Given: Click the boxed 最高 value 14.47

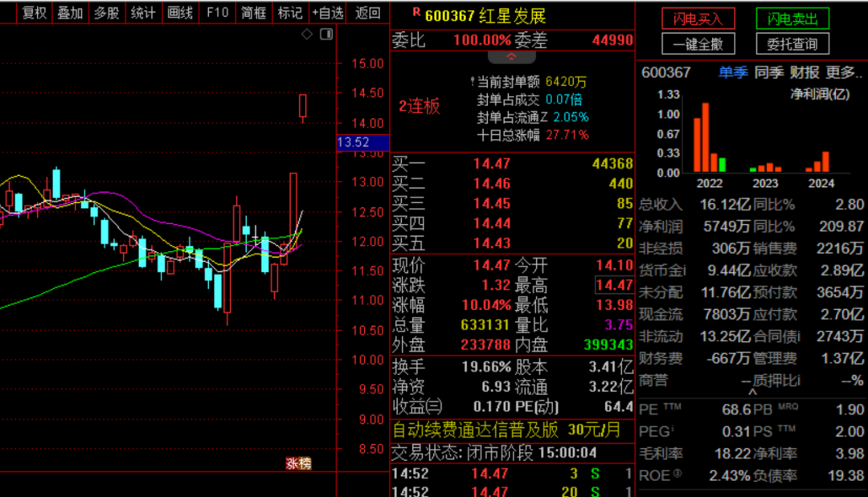Looking at the screenshot, I should point(614,285).
